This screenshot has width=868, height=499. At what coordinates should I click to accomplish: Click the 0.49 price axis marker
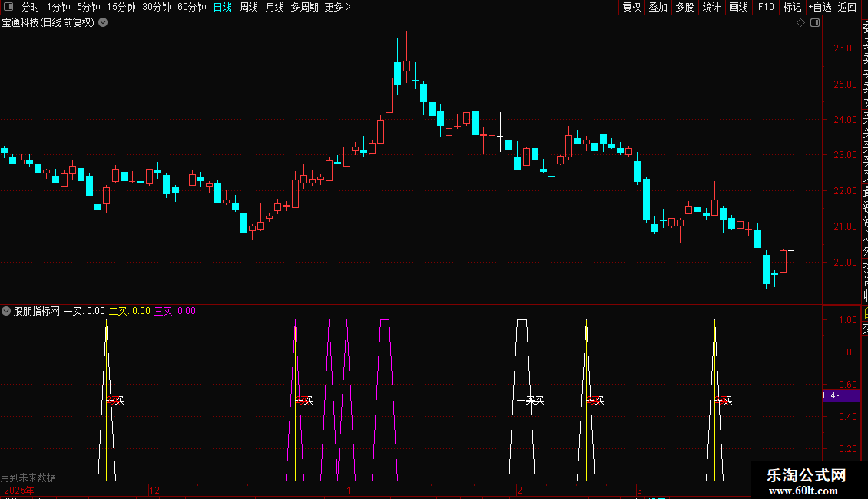(841, 395)
